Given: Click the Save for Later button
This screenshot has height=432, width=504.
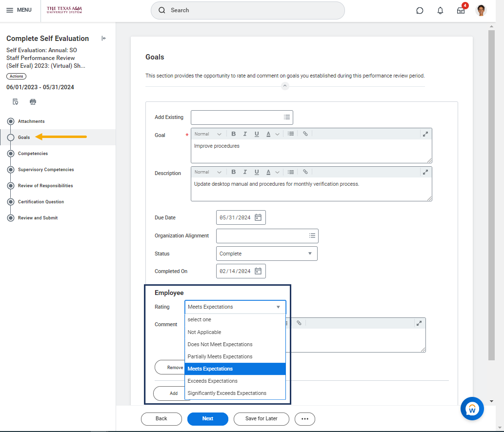Looking at the screenshot, I should point(261,419).
